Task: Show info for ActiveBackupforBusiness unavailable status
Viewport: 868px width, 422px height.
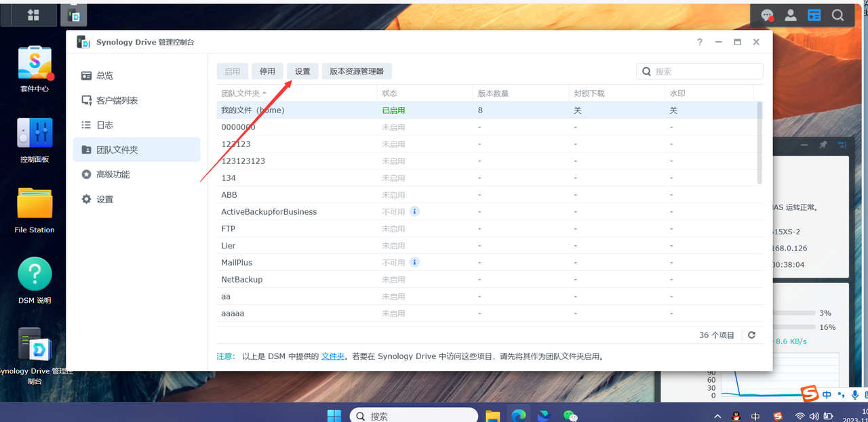Action: pos(414,211)
